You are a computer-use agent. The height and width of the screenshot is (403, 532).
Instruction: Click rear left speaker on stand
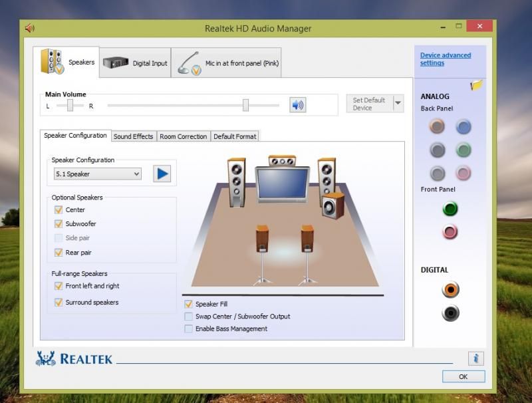click(x=262, y=255)
